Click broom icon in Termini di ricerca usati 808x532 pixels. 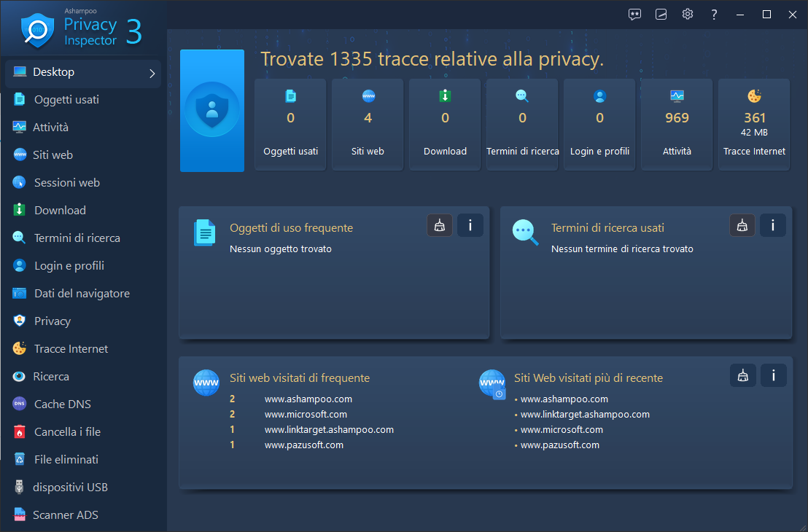coord(742,225)
